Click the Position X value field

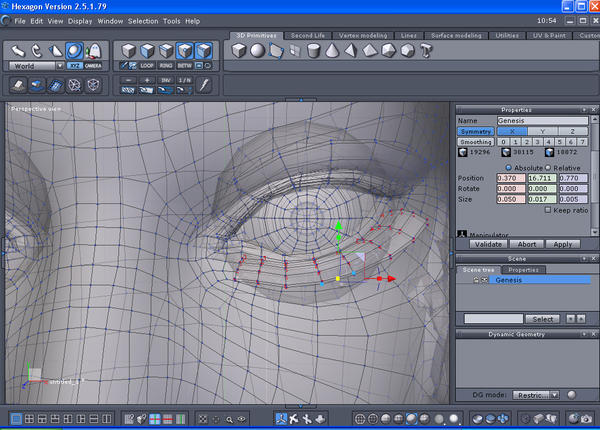[512, 177]
